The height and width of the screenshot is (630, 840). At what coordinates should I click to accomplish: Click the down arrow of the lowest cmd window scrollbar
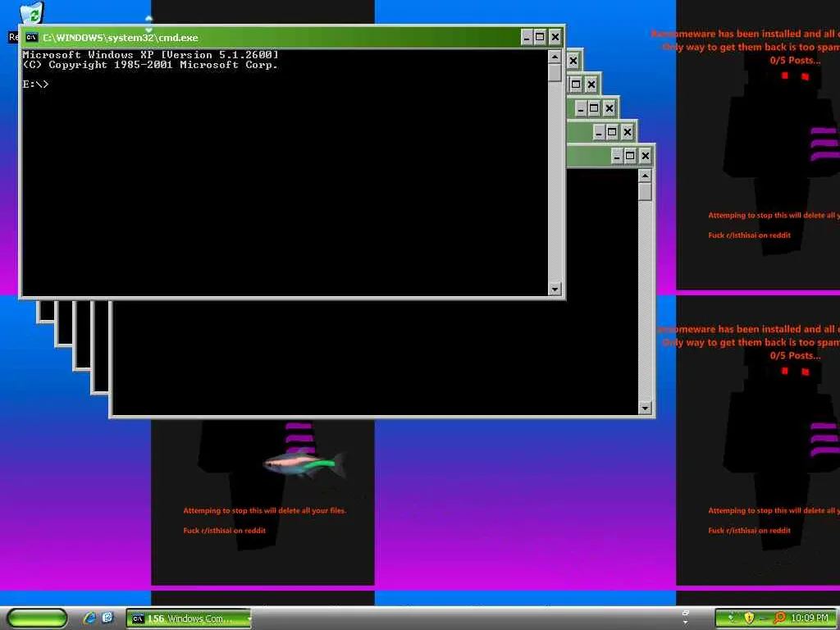645,408
